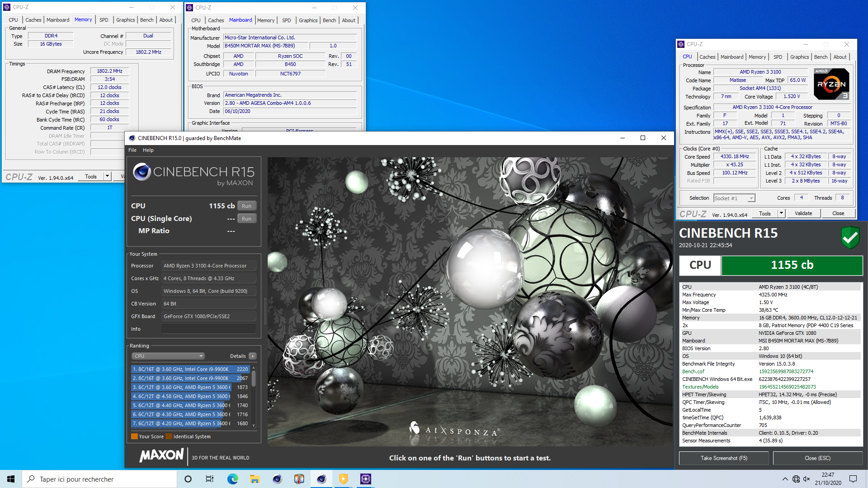Viewport: 868px width, 488px height.
Task: Click the CPU-Z Mainboard window title icon
Action: pos(189,8)
